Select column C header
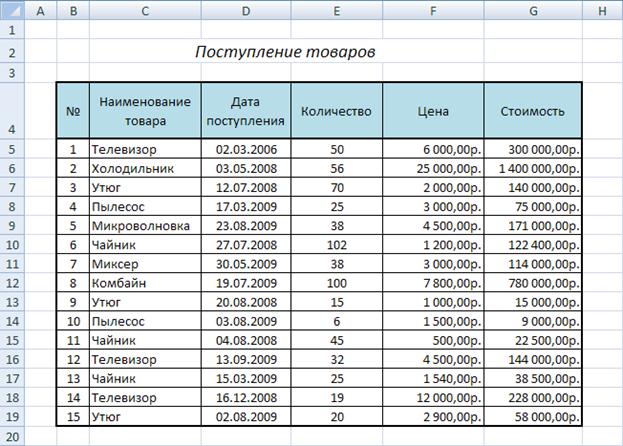623x446 pixels. pyautogui.click(x=145, y=11)
